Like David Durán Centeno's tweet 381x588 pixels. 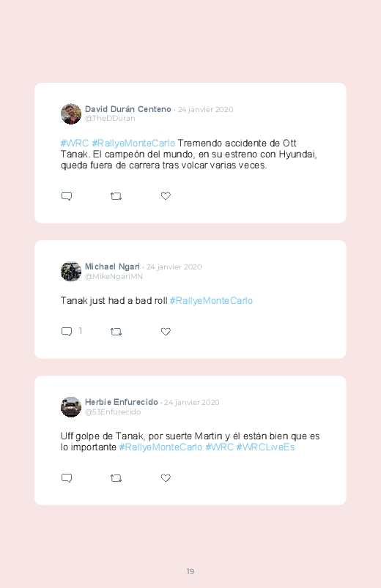pos(166,196)
